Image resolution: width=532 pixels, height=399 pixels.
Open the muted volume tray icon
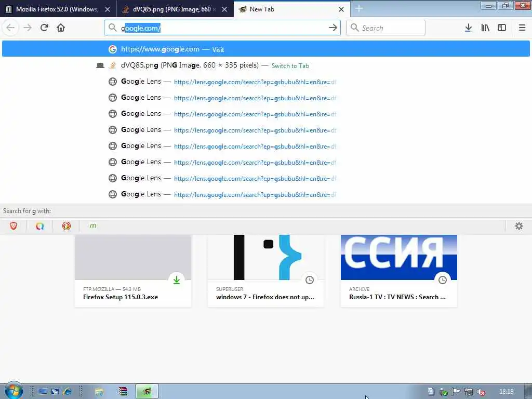pos(481,392)
